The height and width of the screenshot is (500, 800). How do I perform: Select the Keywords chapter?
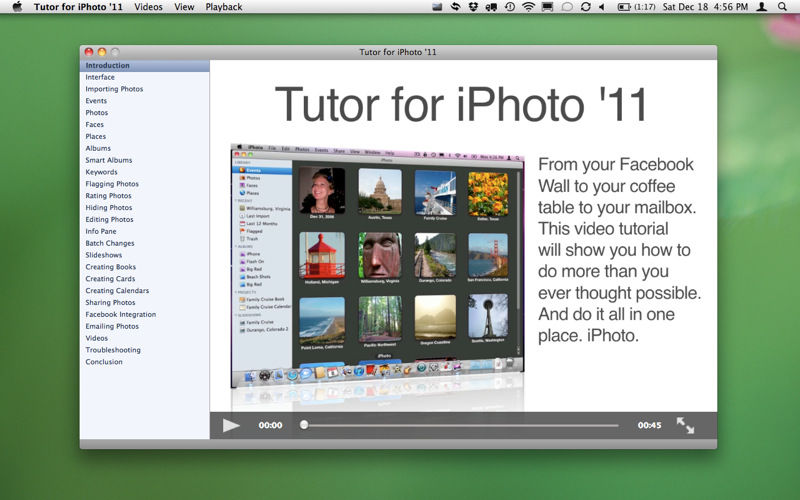click(144, 172)
